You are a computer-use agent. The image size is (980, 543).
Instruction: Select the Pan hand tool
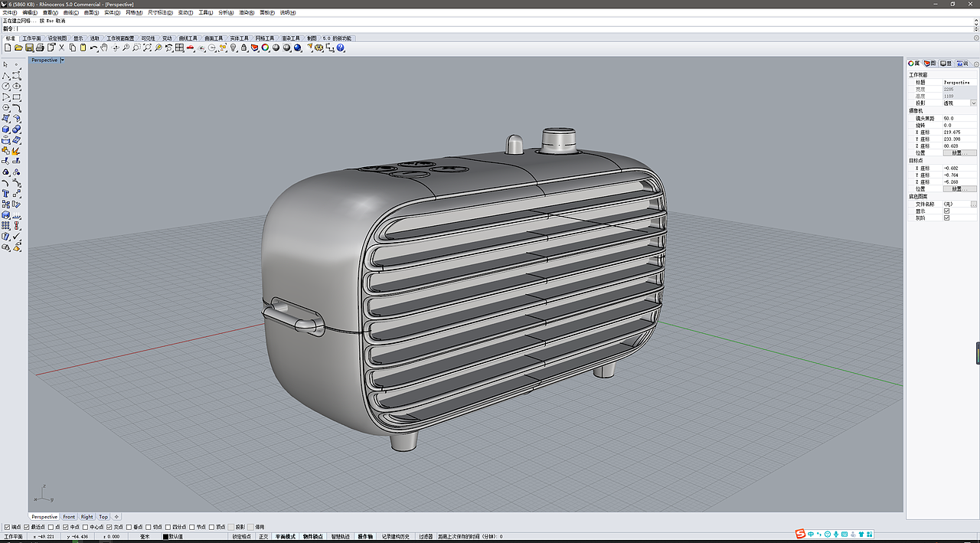pyautogui.click(x=104, y=47)
